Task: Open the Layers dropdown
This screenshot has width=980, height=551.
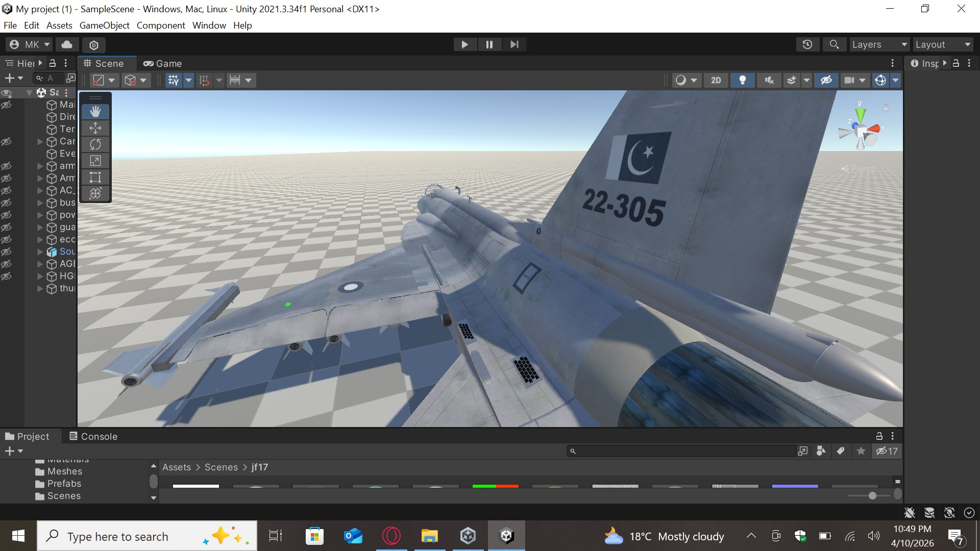Action: click(x=879, y=44)
